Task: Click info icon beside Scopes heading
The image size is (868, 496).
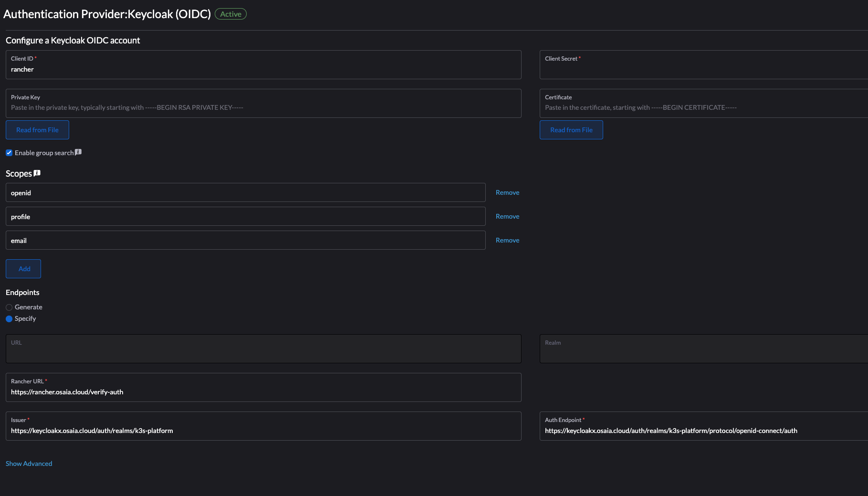Action: tap(37, 173)
